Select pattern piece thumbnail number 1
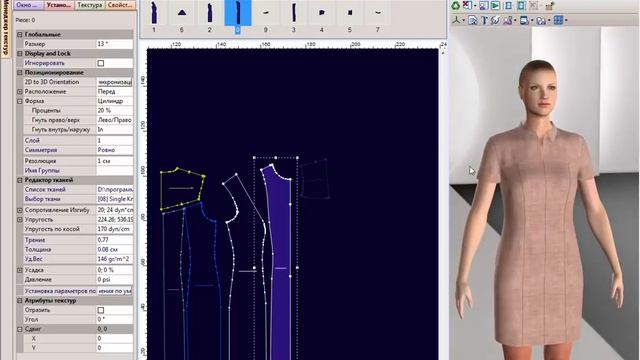Screen dimensions: 640x360 coord(154,13)
